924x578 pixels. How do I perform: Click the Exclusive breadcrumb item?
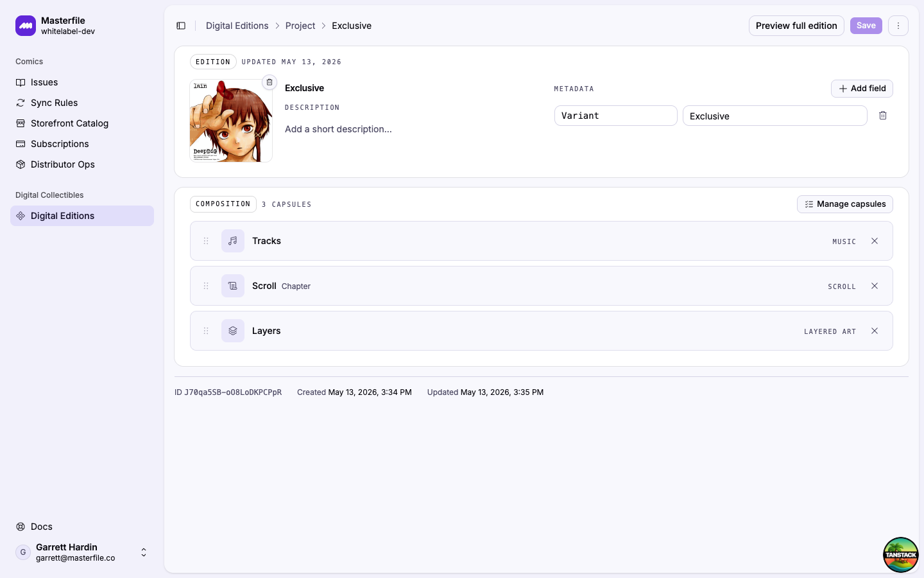coord(352,26)
